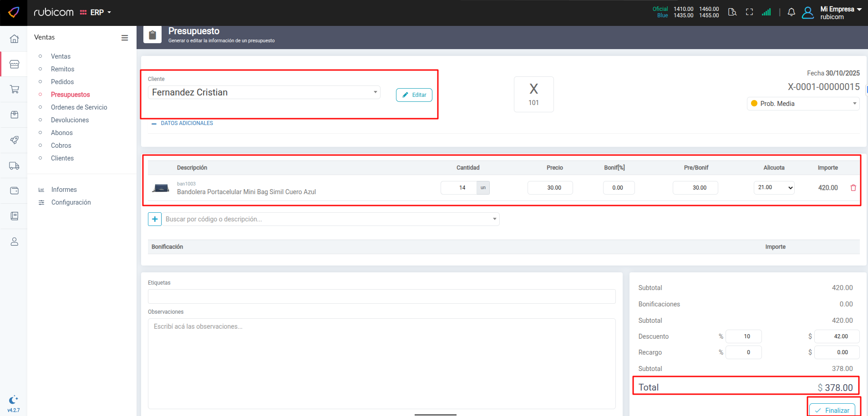This screenshot has height=416, width=868.
Task: Open Ordenes de Servicio menu item
Action: coord(79,107)
